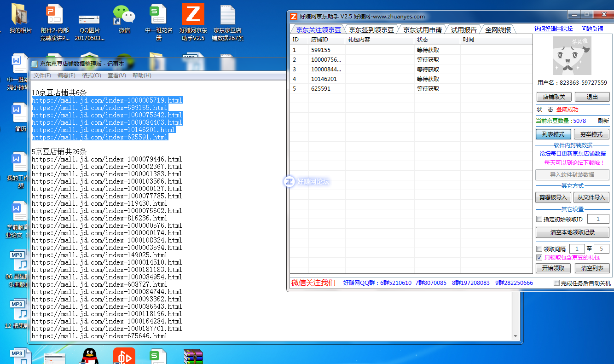Switch to 全网线报 tab
The width and height of the screenshot is (614, 364).
pyautogui.click(x=498, y=29)
